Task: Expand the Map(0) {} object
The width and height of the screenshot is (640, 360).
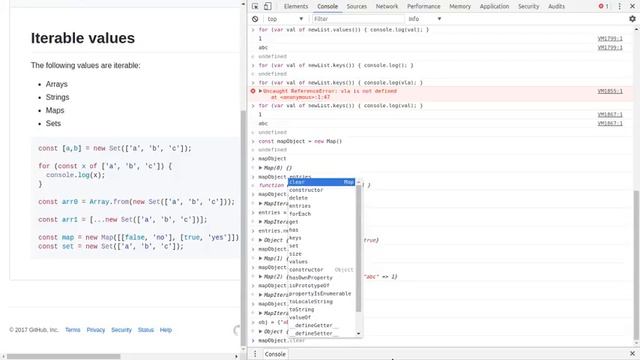Action: (x=260, y=168)
